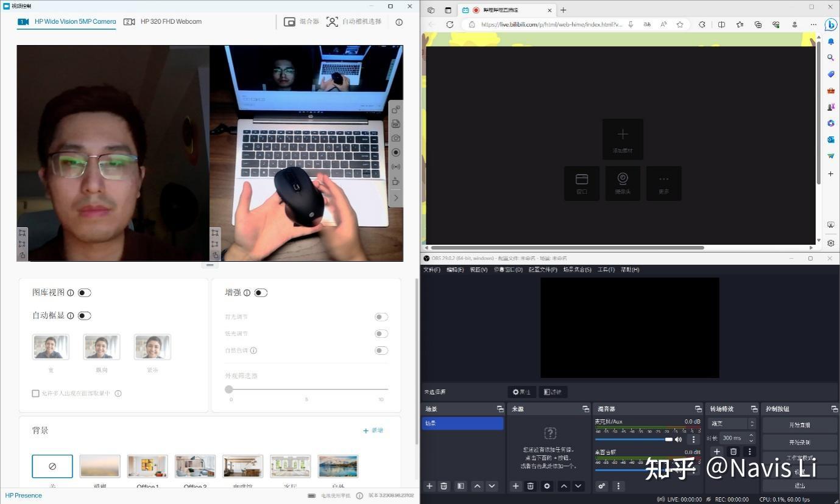This screenshot has width=840, height=504.
Task: Open the 编辑(E) menu in OBS
Action: click(x=455, y=270)
